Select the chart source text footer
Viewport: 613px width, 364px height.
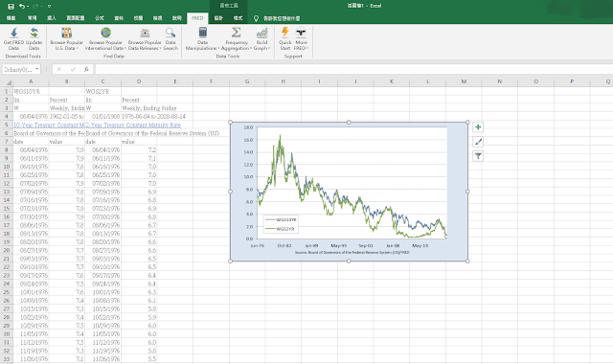click(x=352, y=253)
